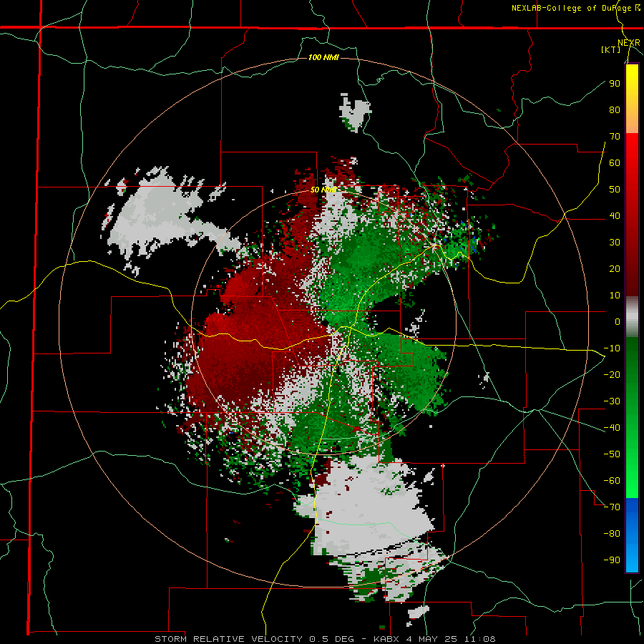The width and height of the screenshot is (644, 644).
Task: Click the -70 value on velocity scale
Action: pos(612,507)
